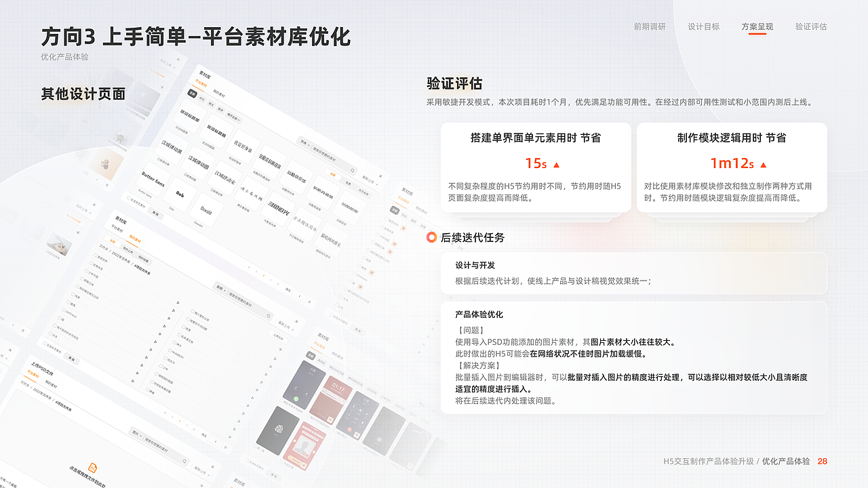Viewport: 868px width, 488px height.
Task: Select the 方案呈现 navigation tab
Action: (757, 26)
